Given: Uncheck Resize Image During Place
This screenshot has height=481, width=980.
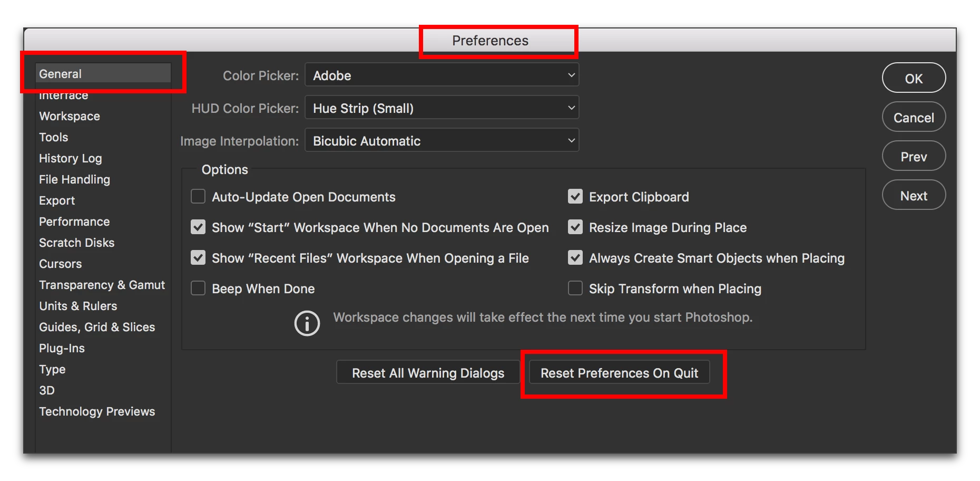Looking at the screenshot, I should click(575, 227).
